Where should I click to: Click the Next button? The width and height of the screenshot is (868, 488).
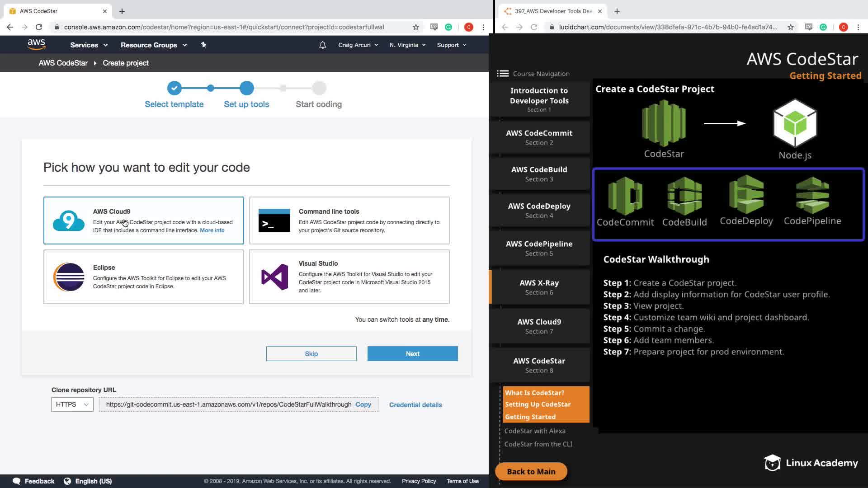[412, 354]
